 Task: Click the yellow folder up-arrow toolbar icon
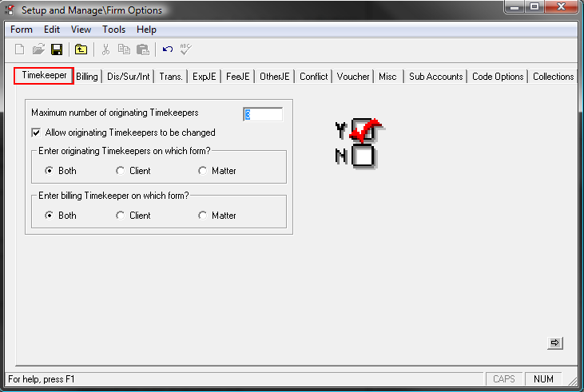pyautogui.click(x=81, y=49)
